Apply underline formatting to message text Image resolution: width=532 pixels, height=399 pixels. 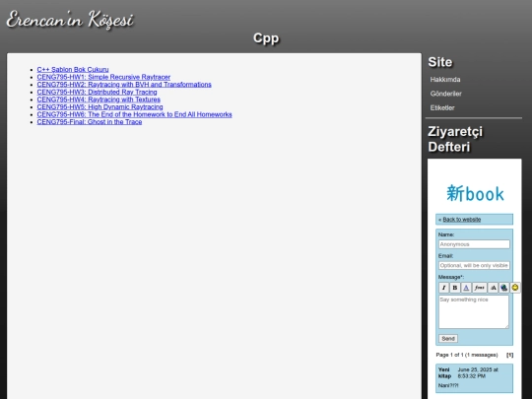point(466,288)
